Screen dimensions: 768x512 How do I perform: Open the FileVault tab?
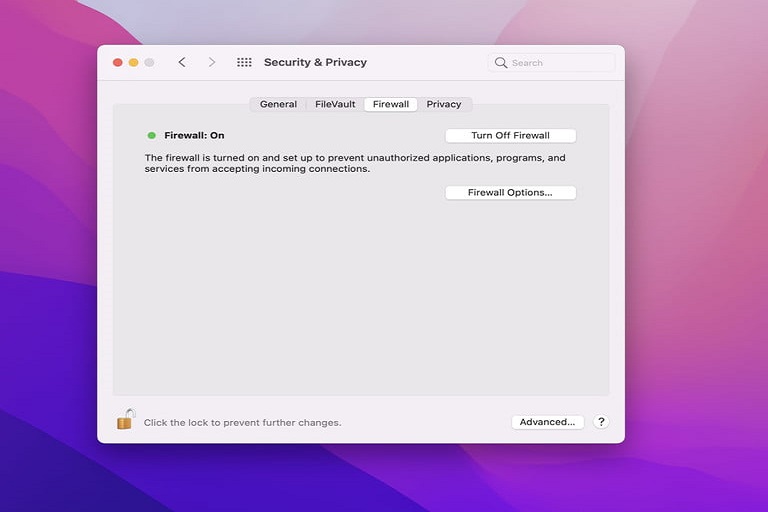335,104
